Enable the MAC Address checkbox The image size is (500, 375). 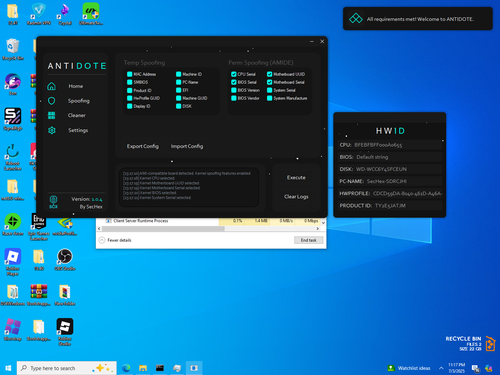click(x=130, y=74)
